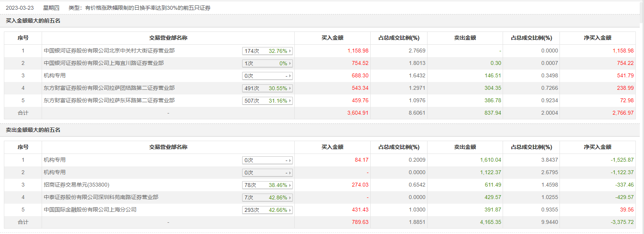Open 中泰证券深圳科苑南路证券营业部 link
Screen dimensions: 644x234
(101, 197)
